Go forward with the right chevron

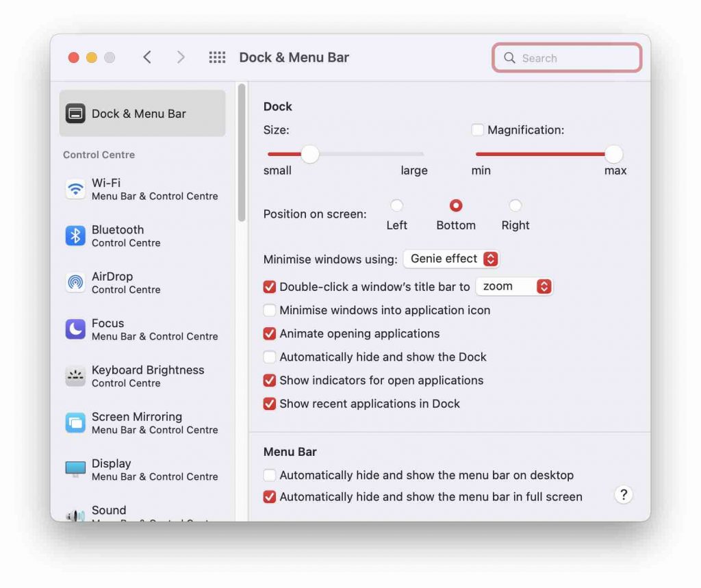pos(181,57)
